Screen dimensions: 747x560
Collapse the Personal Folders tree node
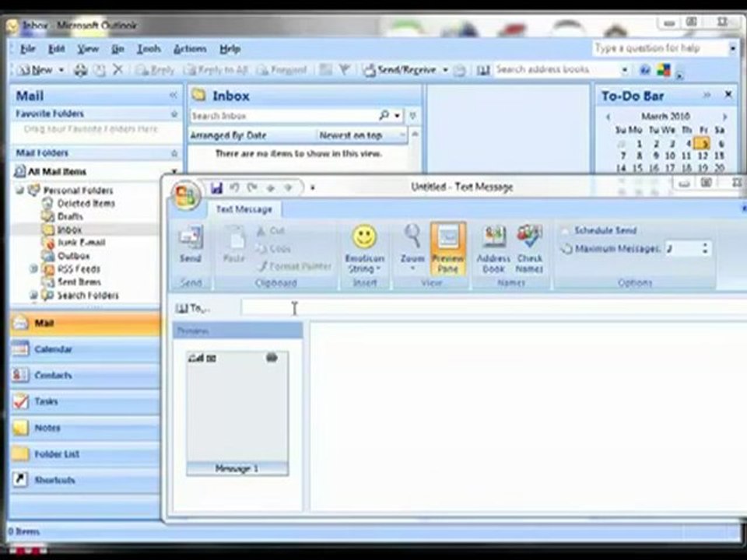(x=19, y=191)
